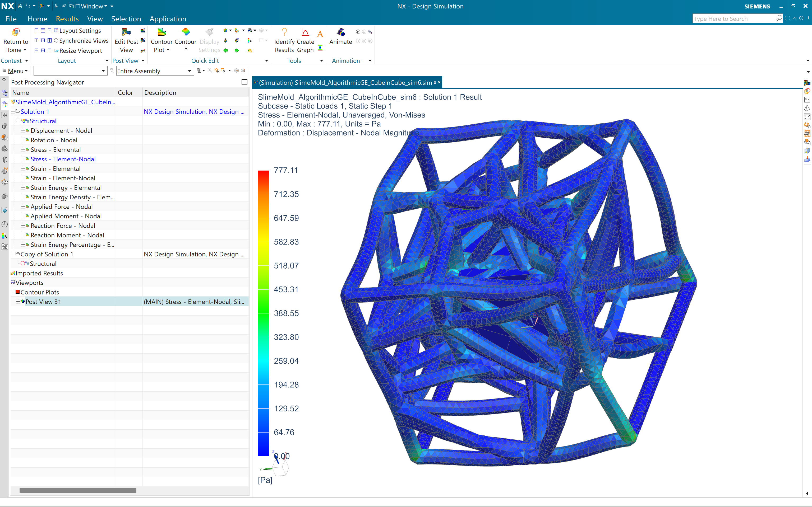
Task: Select single-viewport layout option
Action: (36, 31)
